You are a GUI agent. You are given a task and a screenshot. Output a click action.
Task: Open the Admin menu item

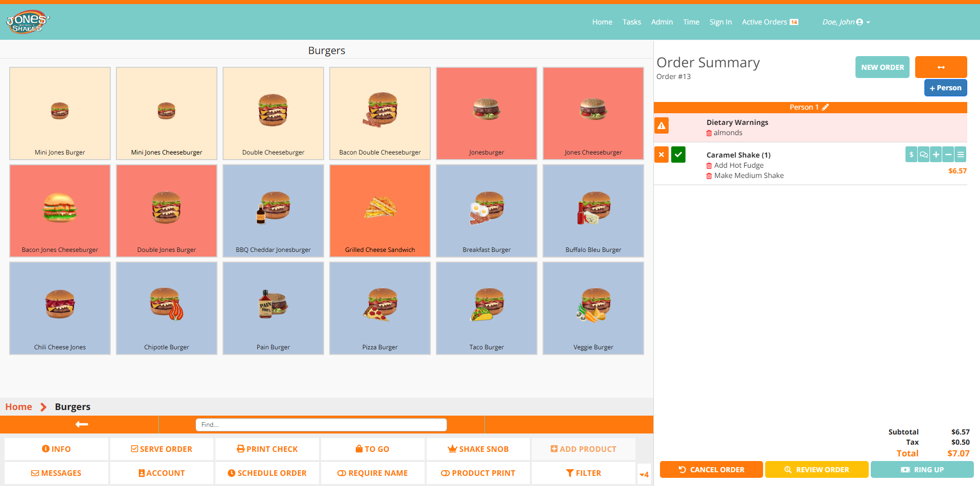point(662,22)
